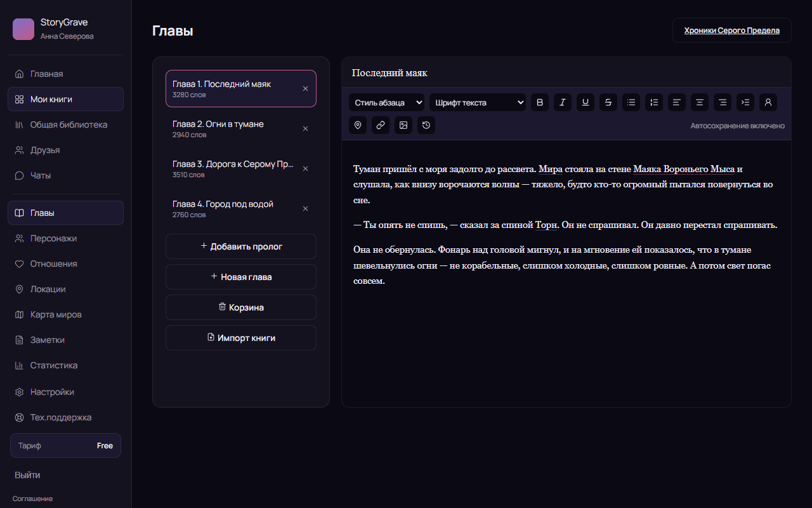Click the Импорт книги button

[241, 338]
